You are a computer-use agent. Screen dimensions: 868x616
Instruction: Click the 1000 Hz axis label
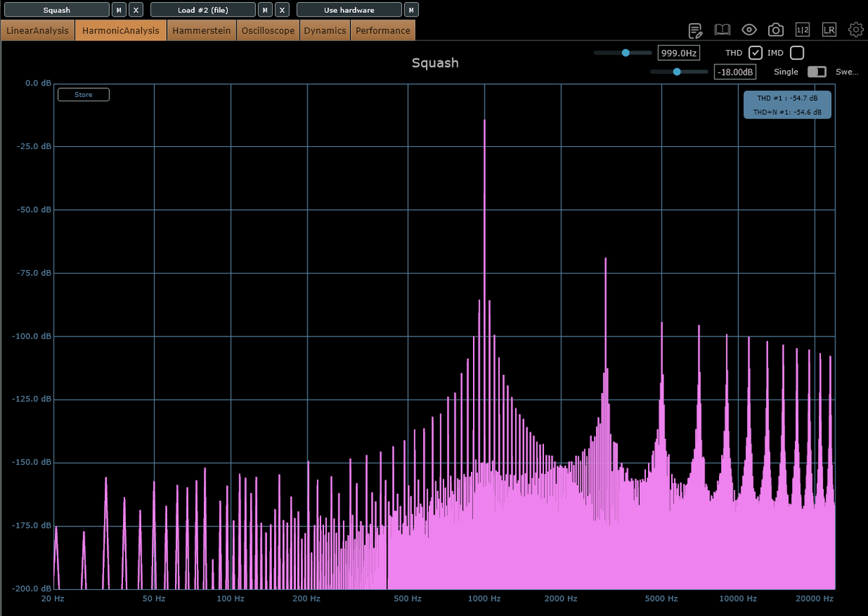point(485,599)
